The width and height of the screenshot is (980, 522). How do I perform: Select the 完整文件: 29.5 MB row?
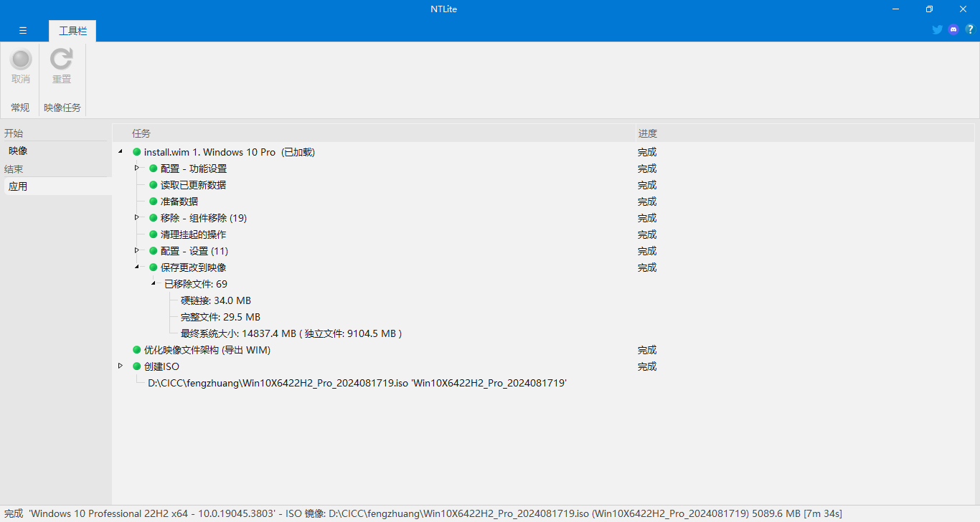point(220,317)
